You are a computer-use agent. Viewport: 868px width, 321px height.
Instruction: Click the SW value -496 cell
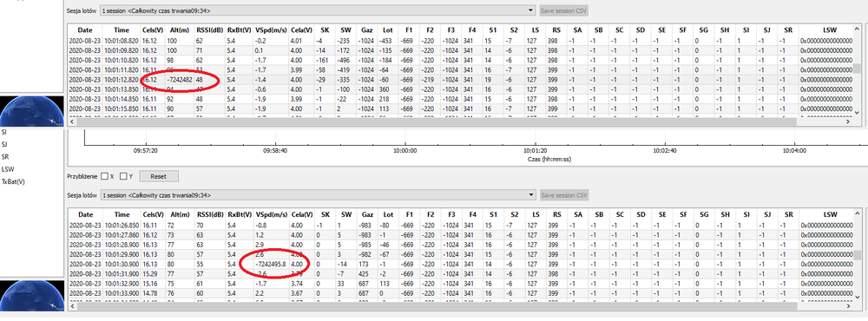(347, 60)
